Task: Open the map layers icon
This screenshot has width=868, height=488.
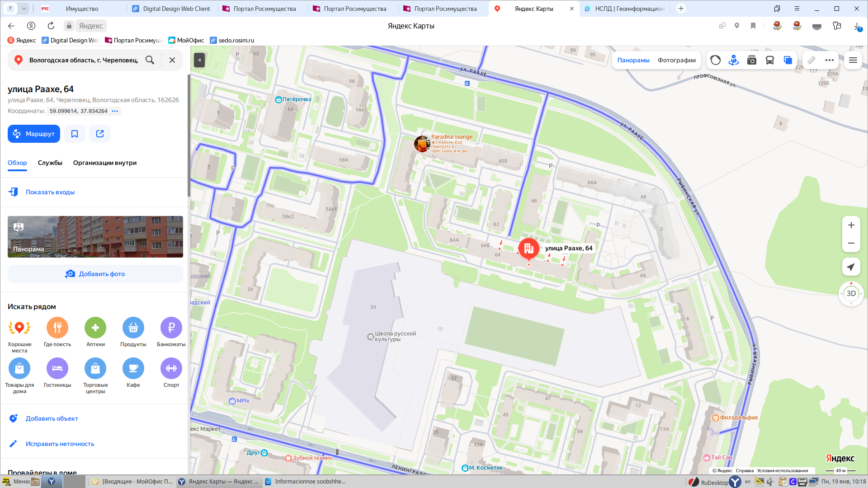Action: pos(788,60)
